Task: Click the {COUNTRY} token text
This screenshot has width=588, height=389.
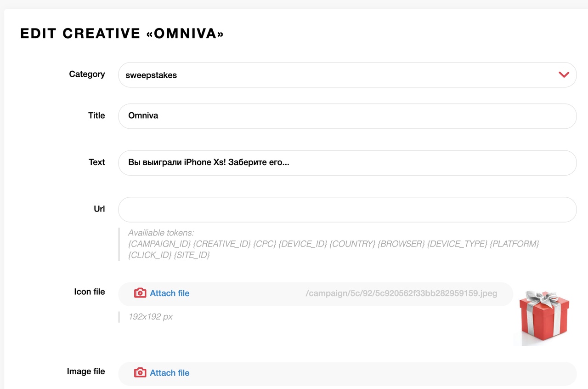Action: [352, 244]
